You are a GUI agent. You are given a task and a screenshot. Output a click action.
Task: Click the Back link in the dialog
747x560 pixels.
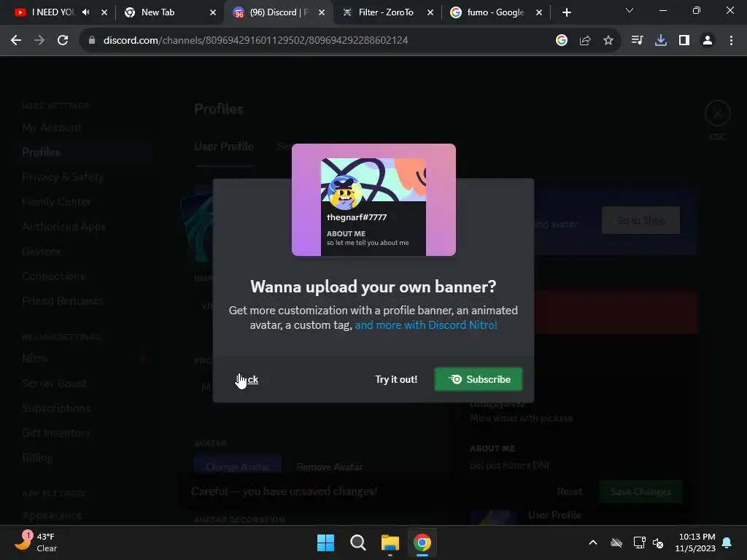(x=247, y=379)
